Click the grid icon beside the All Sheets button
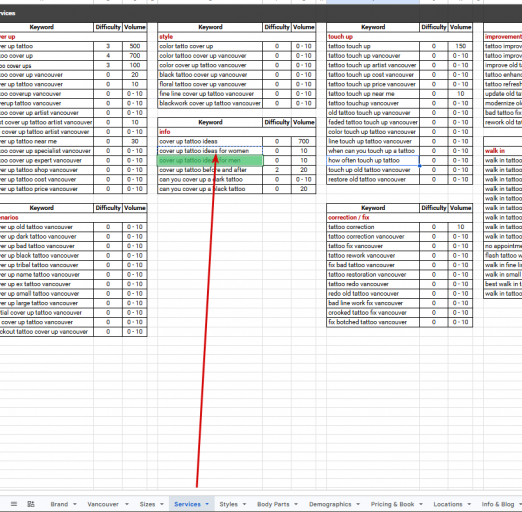This screenshot has height=512, width=522. (x=31, y=504)
